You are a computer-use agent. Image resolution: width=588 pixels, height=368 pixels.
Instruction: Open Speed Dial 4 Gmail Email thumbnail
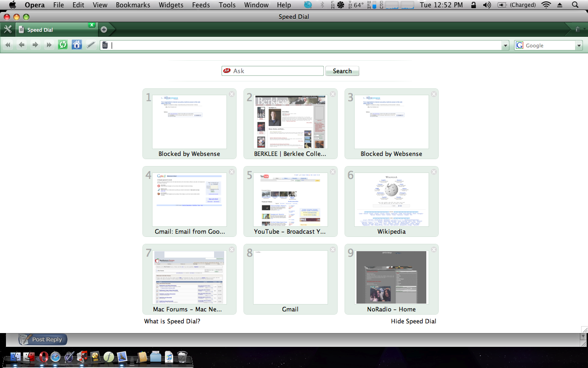(189, 200)
